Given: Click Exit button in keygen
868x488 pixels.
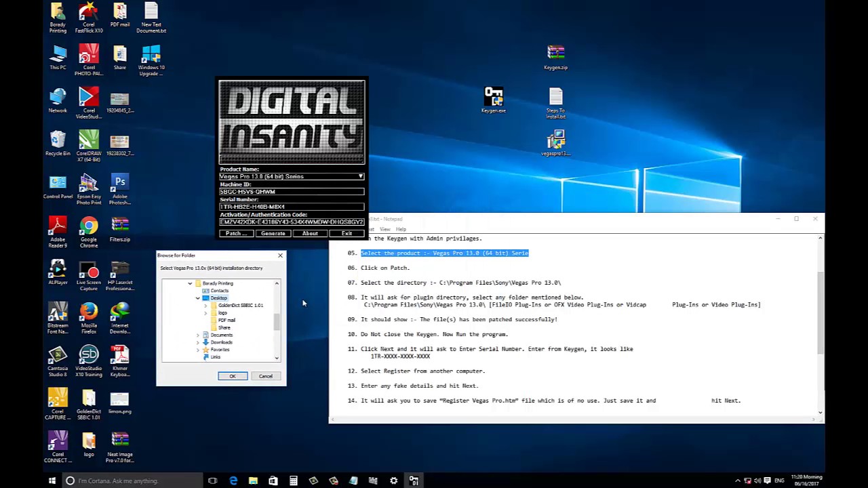Looking at the screenshot, I should [x=347, y=233].
